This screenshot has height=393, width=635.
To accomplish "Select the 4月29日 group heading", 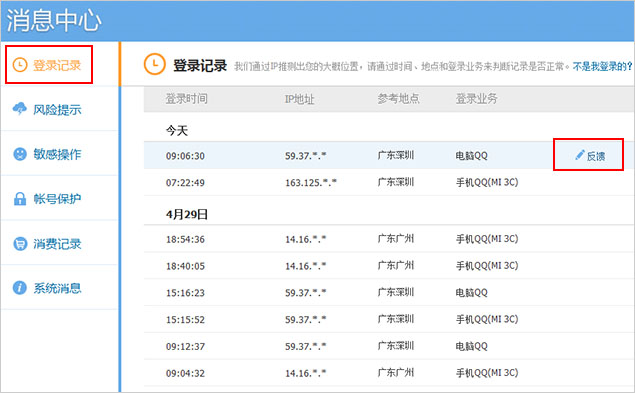I will pos(187,214).
